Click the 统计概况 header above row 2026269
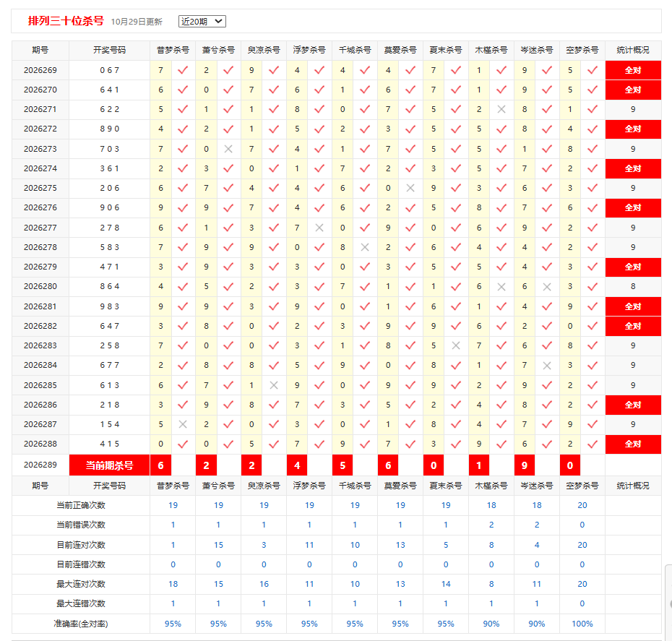The height and width of the screenshot is (641, 672). pyautogui.click(x=633, y=50)
